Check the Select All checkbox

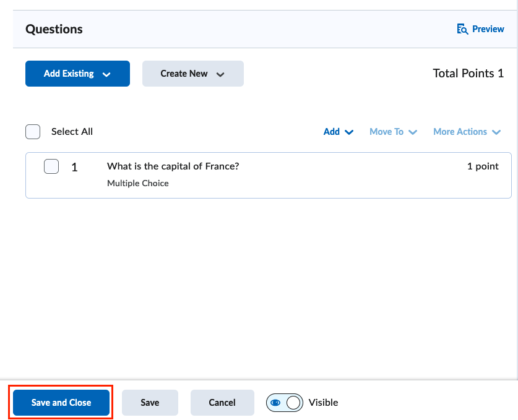click(x=33, y=132)
